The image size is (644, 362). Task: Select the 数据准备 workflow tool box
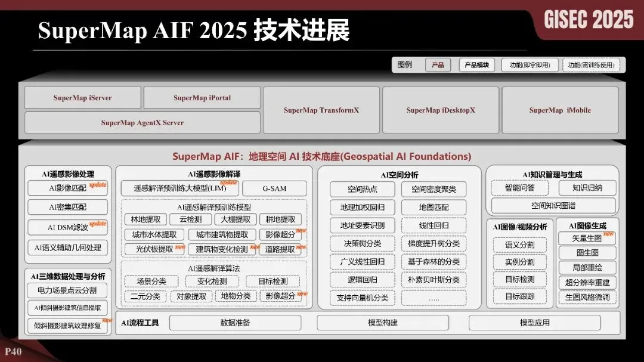[235, 323]
